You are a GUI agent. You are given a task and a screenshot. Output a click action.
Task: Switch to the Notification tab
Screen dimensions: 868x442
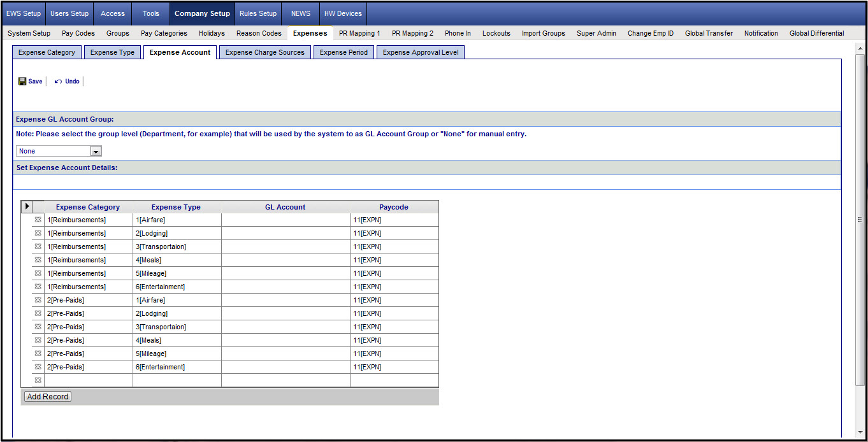click(761, 33)
